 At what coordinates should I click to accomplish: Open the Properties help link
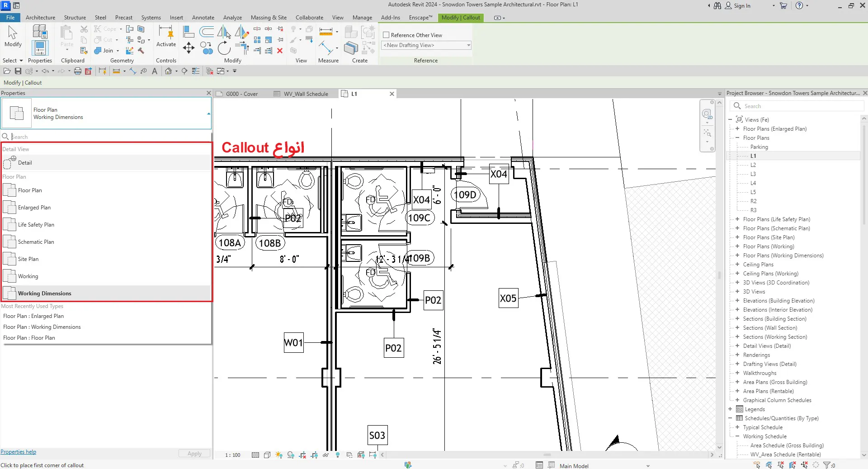(19, 452)
